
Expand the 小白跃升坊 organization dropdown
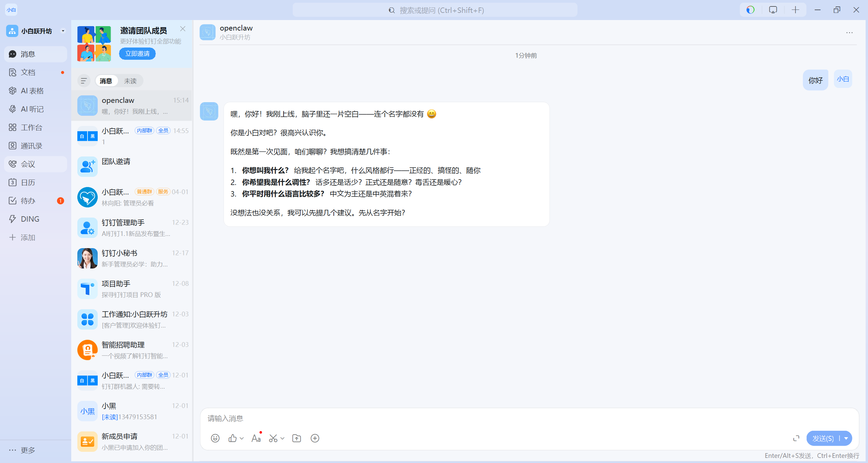(x=63, y=31)
